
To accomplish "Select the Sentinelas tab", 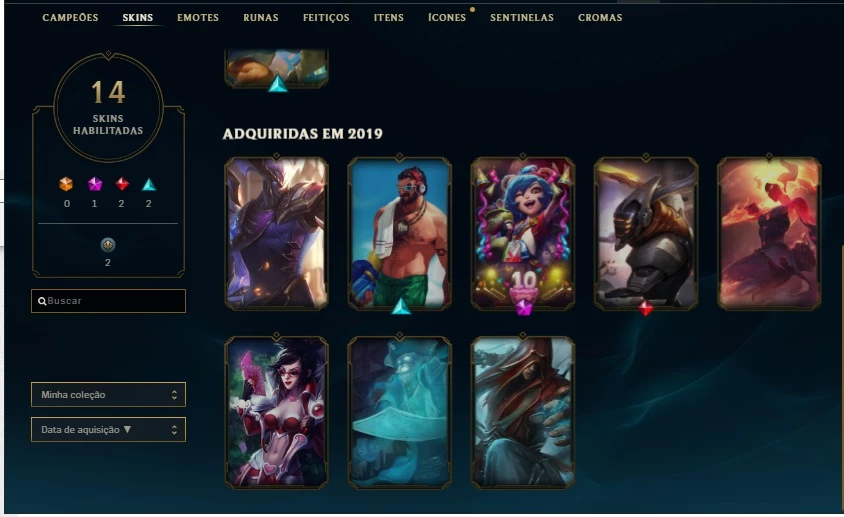I will (522, 18).
